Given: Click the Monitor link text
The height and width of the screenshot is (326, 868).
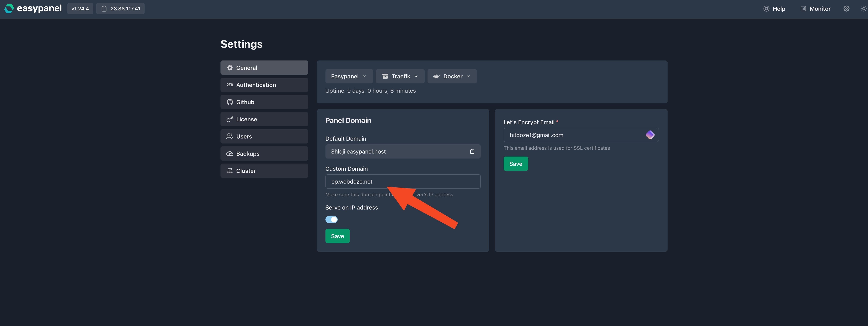Looking at the screenshot, I should (820, 9).
